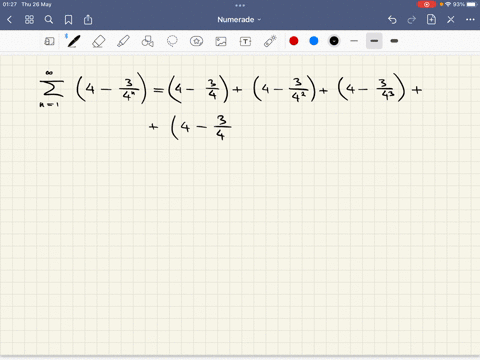Tap the 01:27 clock in status bar

tap(10, 4)
